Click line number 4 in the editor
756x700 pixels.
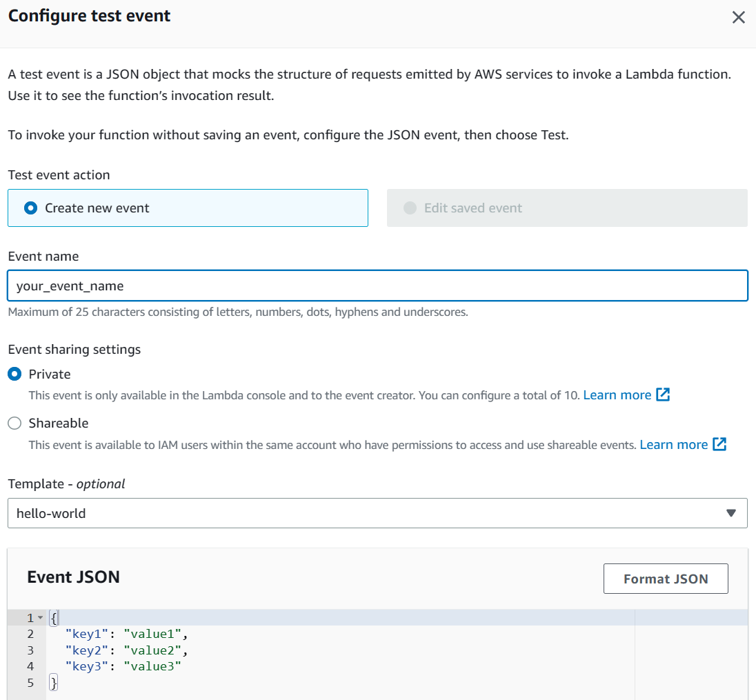coord(28,666)
